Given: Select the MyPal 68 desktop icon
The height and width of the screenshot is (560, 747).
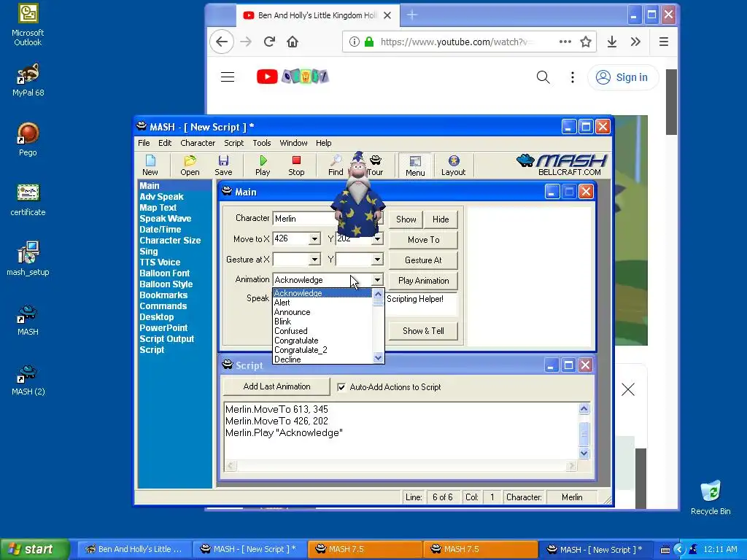Looking at the screenshot, I should coord(28,80).
